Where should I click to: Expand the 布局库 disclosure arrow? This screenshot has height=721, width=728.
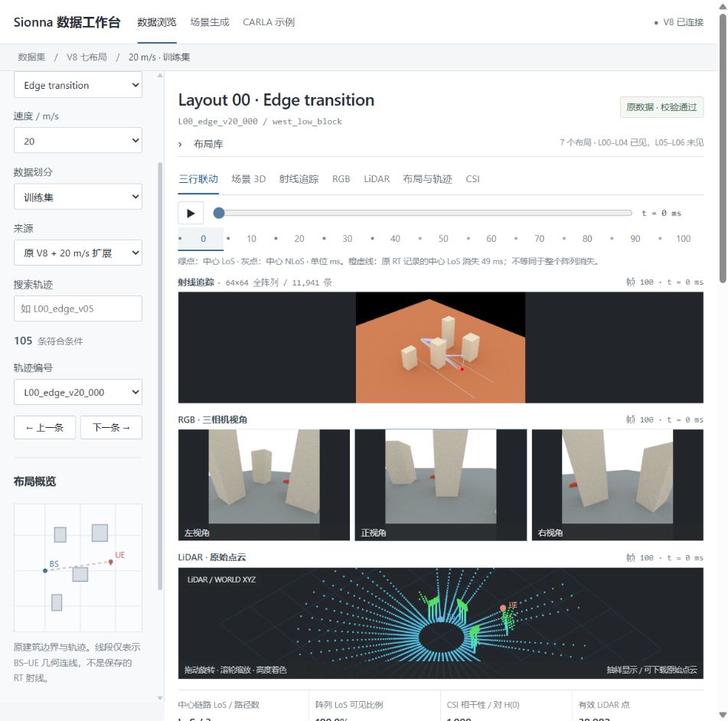point(180,145)
